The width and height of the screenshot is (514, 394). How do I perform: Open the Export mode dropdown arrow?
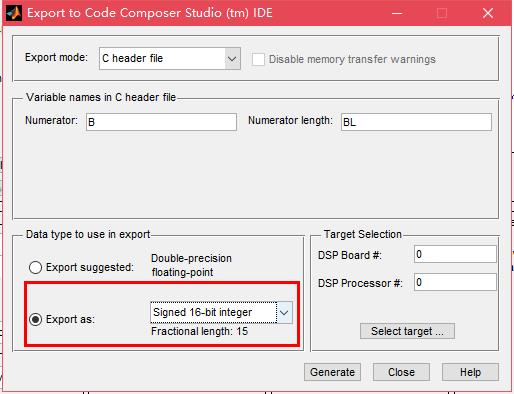click(x=232, y=59)
